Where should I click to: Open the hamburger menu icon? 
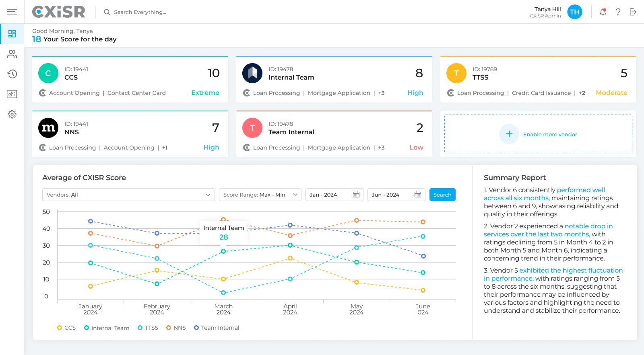pos(12,12)
